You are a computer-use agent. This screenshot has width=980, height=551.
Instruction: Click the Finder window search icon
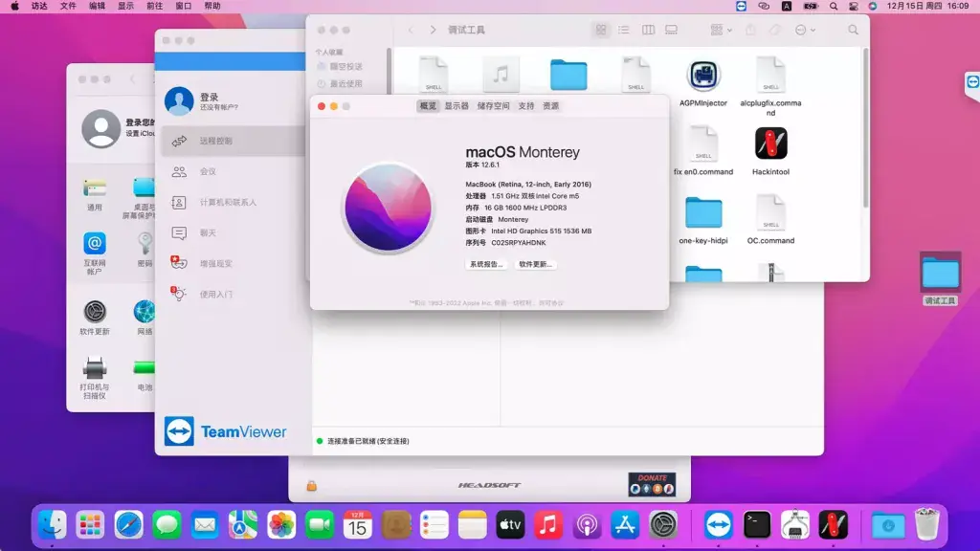(853, 30)
